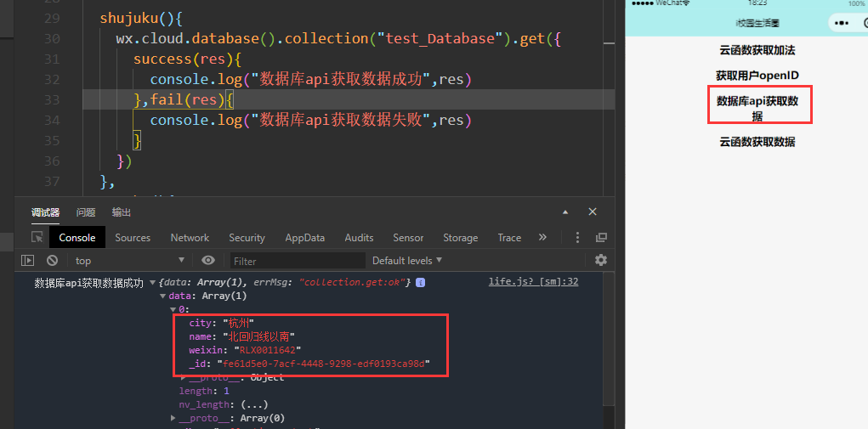Click the city value 杭州
Viewport: 868px width, 429px height.
239,324
